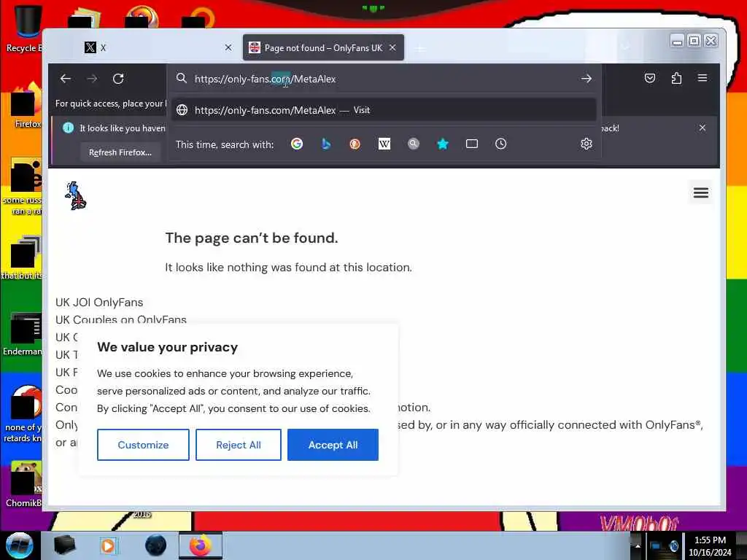Search this time with Wikipedia icon

[x=384, y=144]
